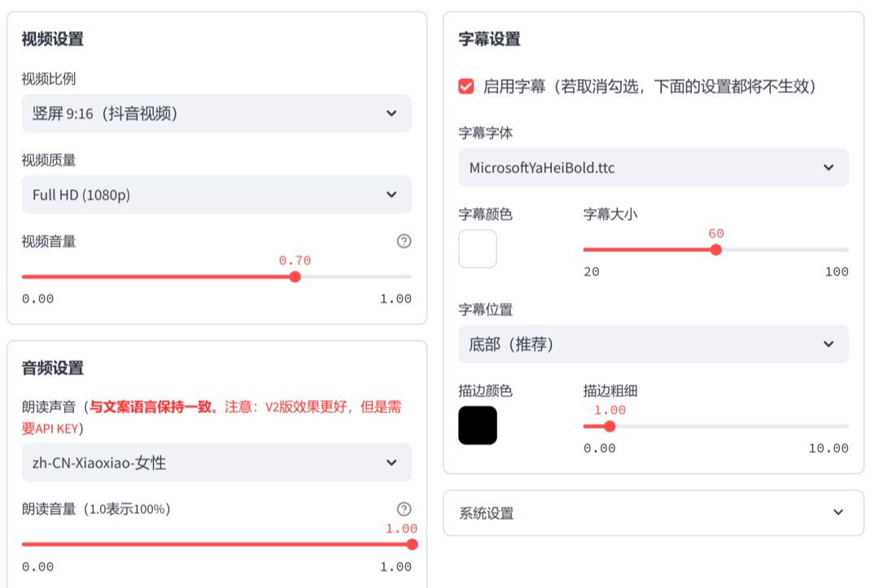879x588 pixels.
Task: Open the 朗读声音 voice dropdown zh-CN-Xiaoxiao
Action: 216,463
